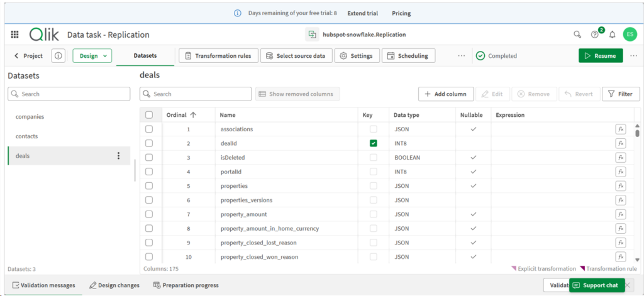This screenshot has height=296, width=644.
Task: Open expression editor for property_closed_won_reason row
Action: coord(620,256)
